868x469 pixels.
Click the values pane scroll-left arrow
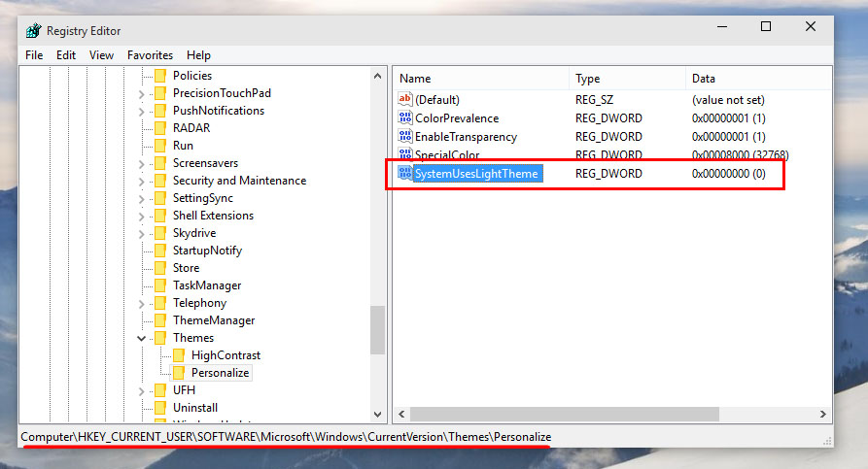click(x=401, y=414)
